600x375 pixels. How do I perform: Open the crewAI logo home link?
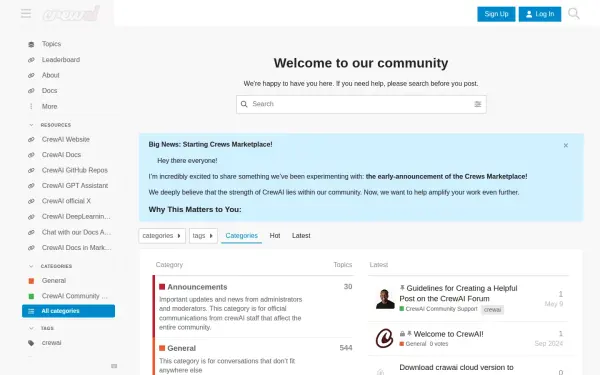[71, 13]
